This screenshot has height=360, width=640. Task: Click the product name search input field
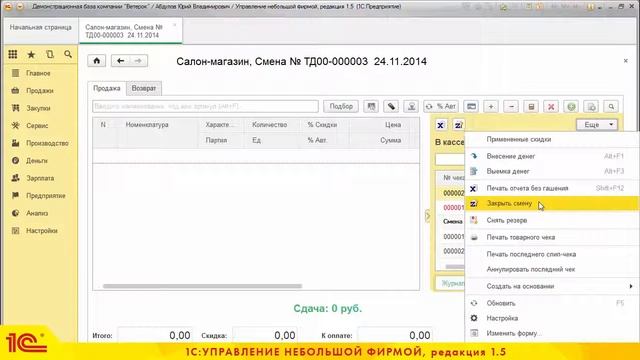point(205,107)
